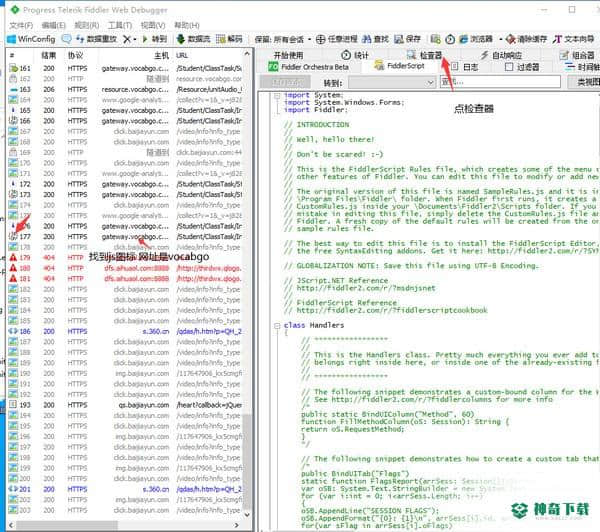Viewport: 600px width, 532px height.
Task: Open WinConfig from the toolbar
Action: click(31, 39)
